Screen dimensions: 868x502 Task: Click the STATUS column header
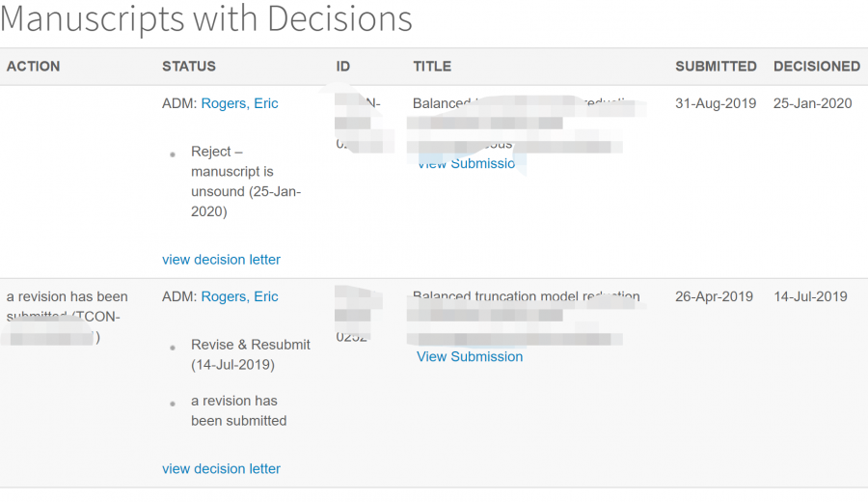pyautogui.click(x=189, y=67)
